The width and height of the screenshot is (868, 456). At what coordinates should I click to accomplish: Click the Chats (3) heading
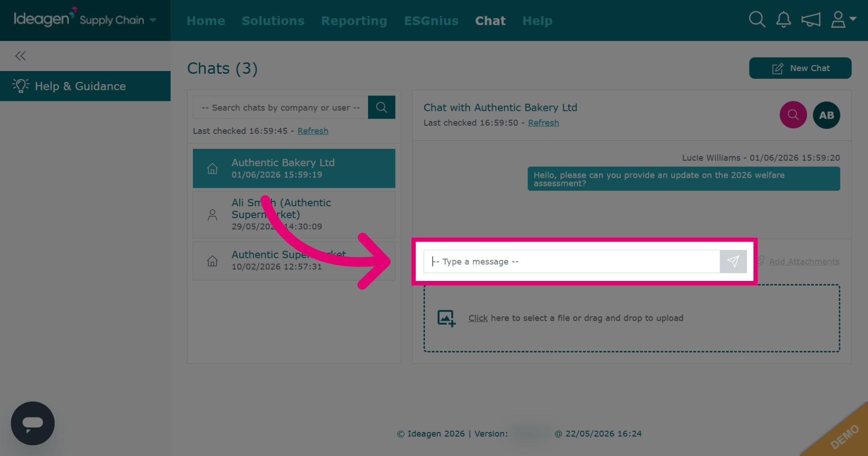tap(222, 68)
